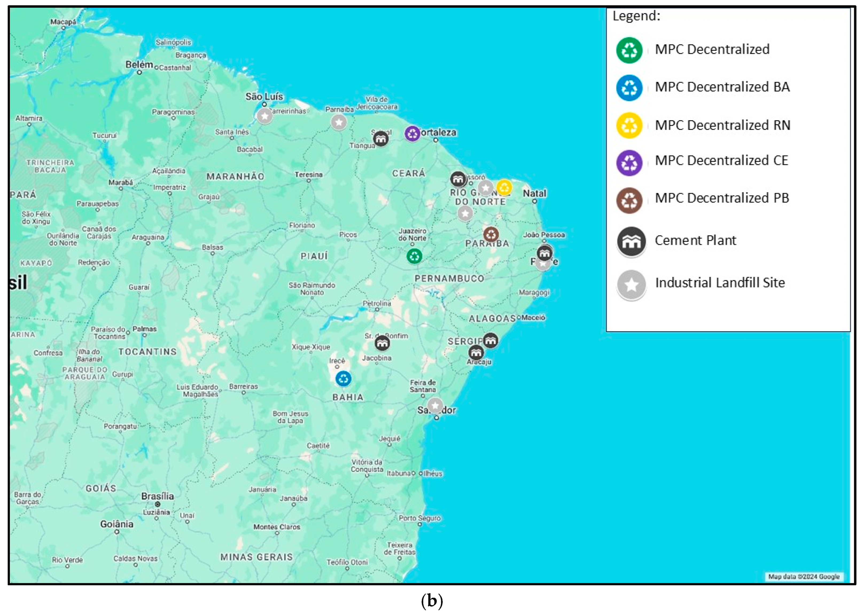864x616 pixels.
Task: Select the green recycling marker in Pernambuco
Action: pyautogui.click(x=414, y=256)
